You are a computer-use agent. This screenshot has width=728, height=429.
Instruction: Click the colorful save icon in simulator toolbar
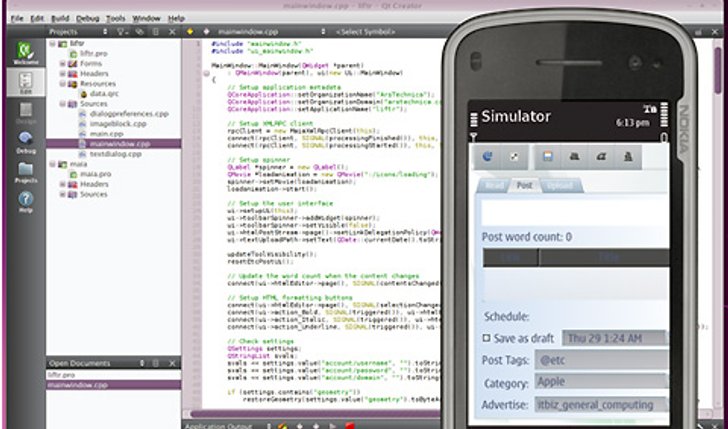pos(547,157)
